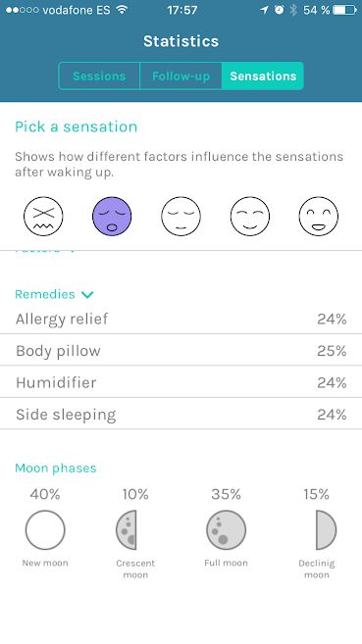Switch to the Sessions tab
Screen dimensions: 362x644
pyautogui.click(x=99, y=76)
